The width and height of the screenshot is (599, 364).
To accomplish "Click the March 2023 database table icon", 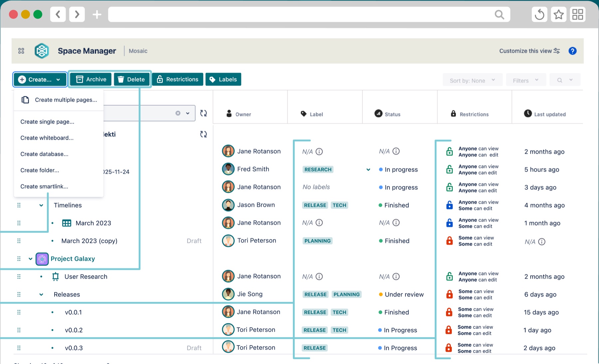I will click(67, 223).
